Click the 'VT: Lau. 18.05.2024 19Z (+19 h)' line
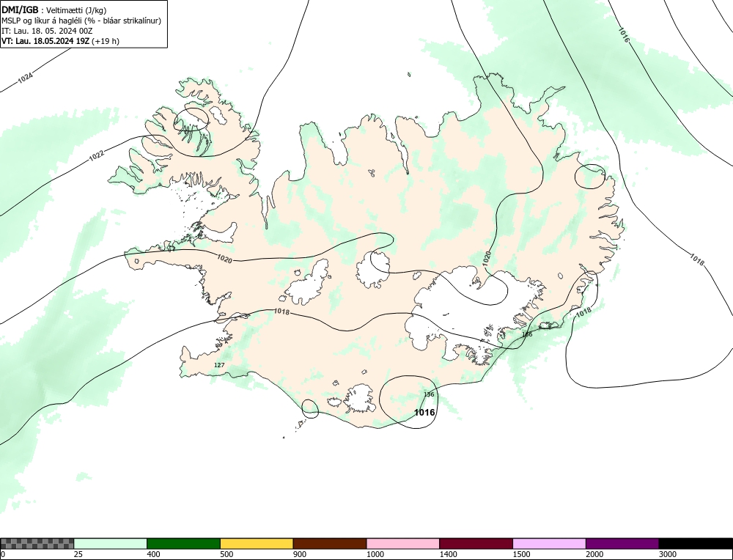The image size is (733, 560). point(60,41)
